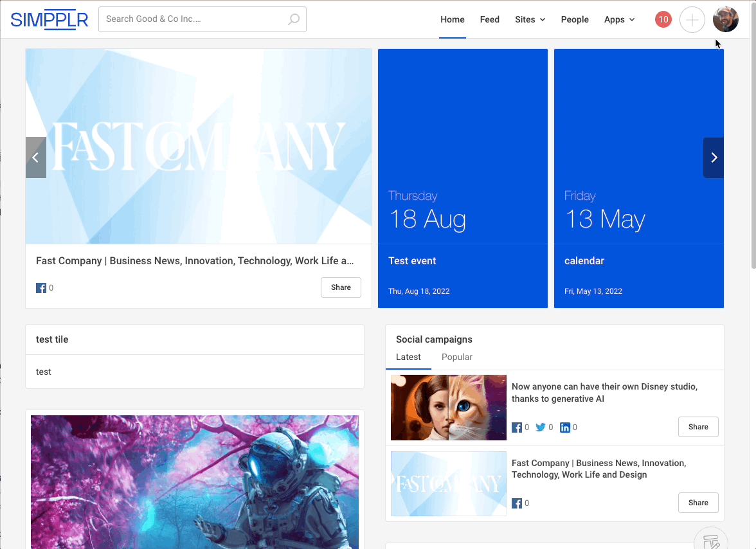Open notifications badge showing 10
This screenshot has height=549, width=756.
click(663, 19)
